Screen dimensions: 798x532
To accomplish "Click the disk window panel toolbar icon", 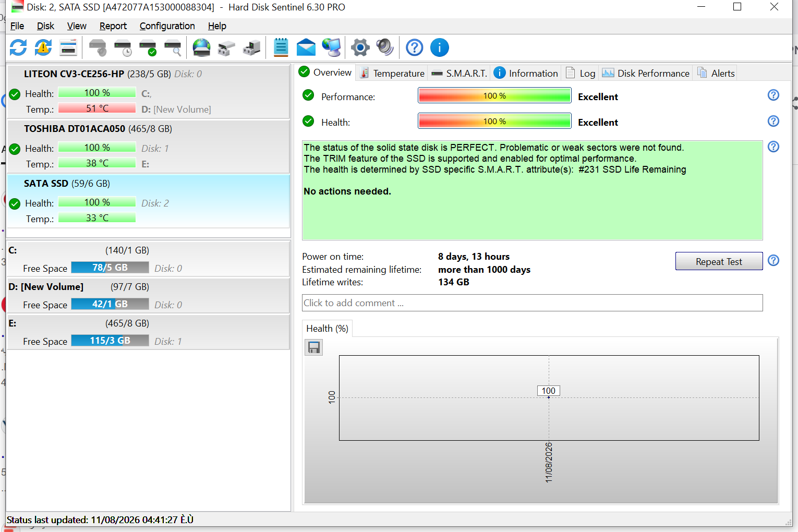I will (x=68, y=47).
